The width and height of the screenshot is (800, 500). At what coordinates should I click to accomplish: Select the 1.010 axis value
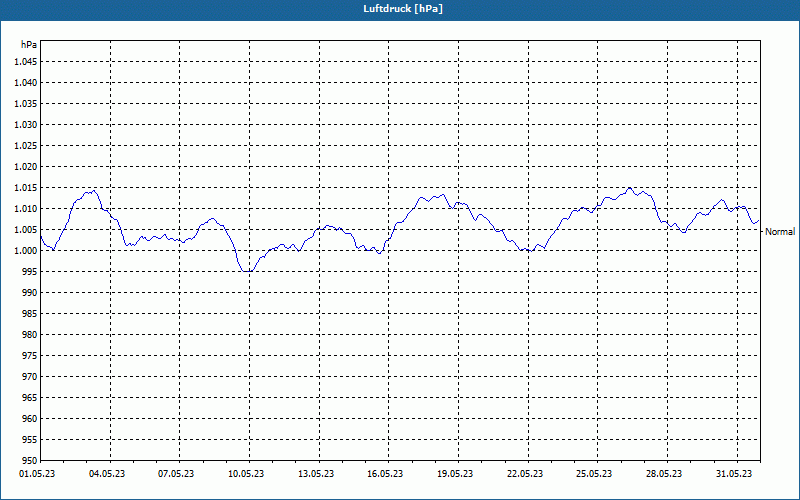[x=25, y=209]
